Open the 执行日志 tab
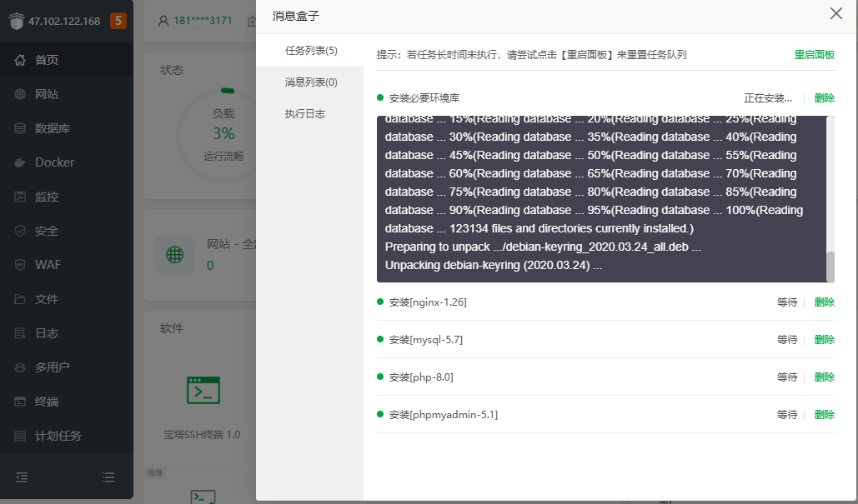The image size is (858, 504). [305, 113]
